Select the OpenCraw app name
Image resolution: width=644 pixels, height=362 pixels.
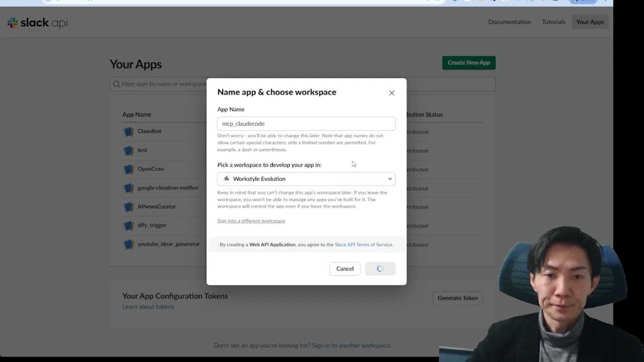pos(151,169)
